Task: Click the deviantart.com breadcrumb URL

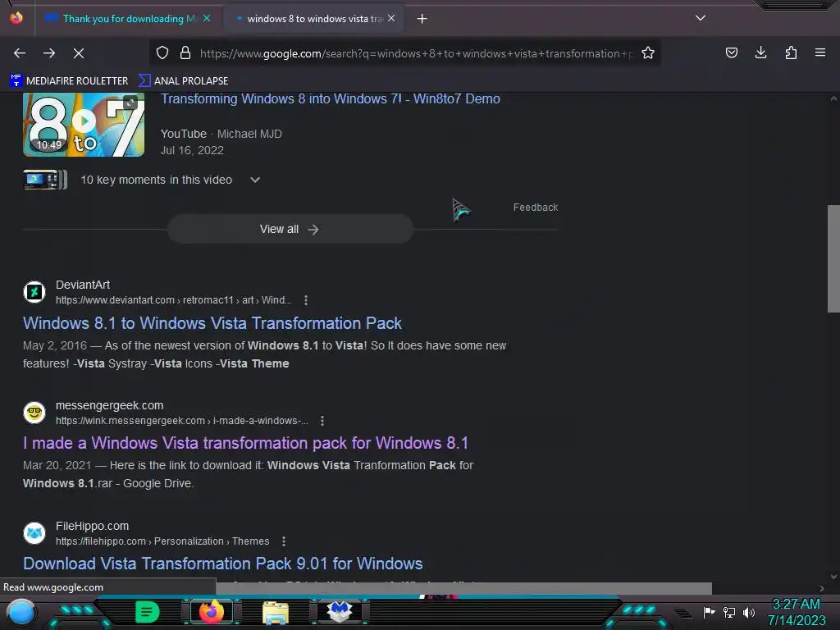Action: coord(174,300)
